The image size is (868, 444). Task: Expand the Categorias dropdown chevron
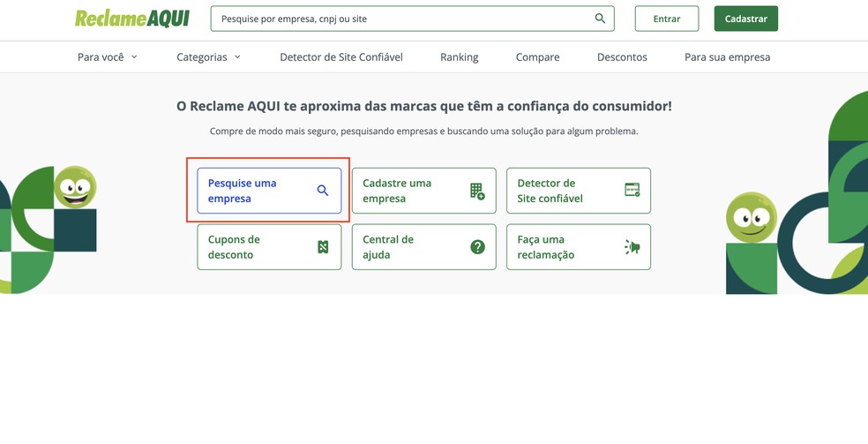tap(237, 56)
